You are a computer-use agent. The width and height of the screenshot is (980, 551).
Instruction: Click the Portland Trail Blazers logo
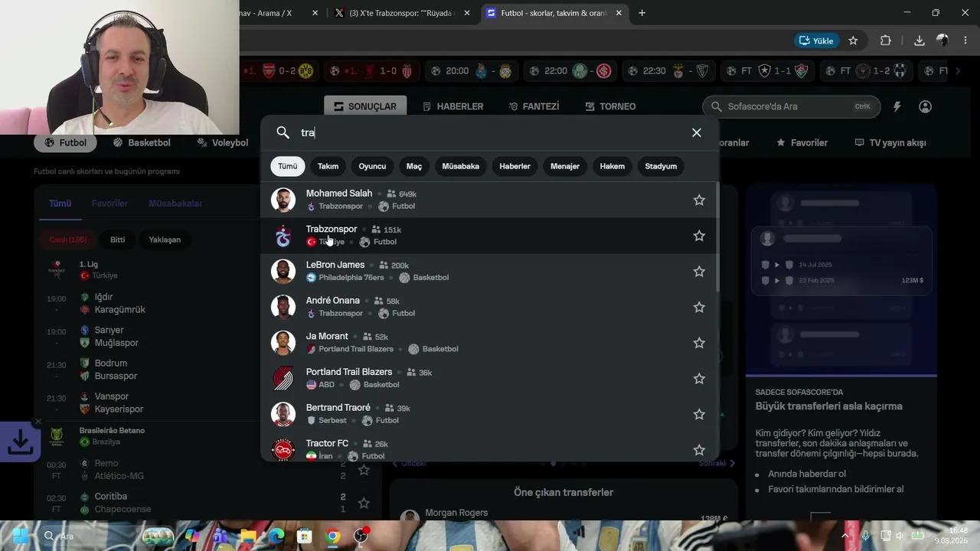click(x=283, y=378)
